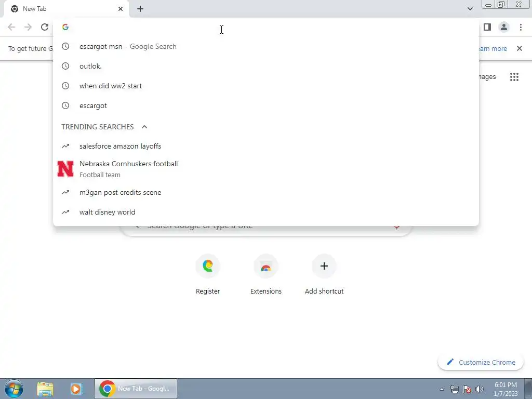Open the Extensions shortcut

point(266,275)
